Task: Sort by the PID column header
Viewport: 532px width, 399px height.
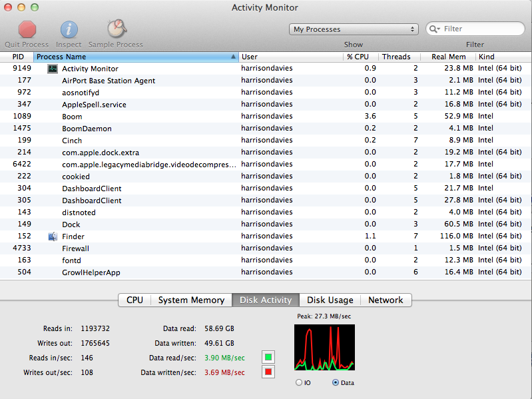Action: point(17,57)
